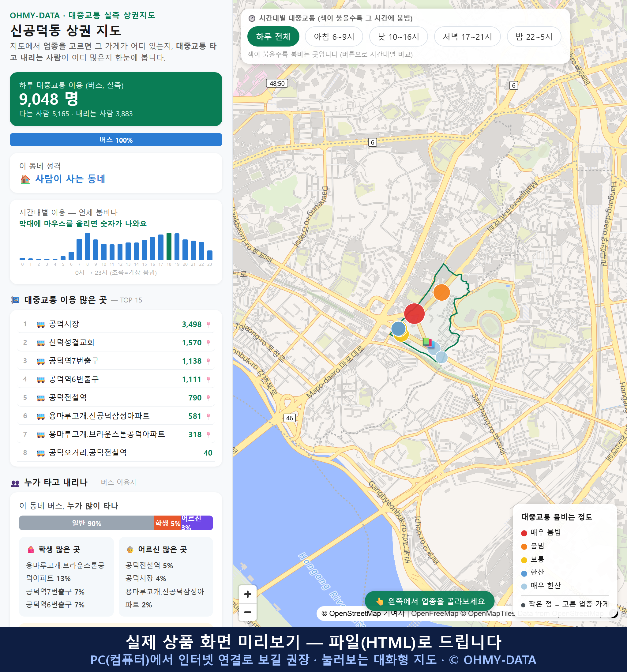Click the orange 붐빔 legend swatch
The image size is (627, 672).
[x=524, y=546]
